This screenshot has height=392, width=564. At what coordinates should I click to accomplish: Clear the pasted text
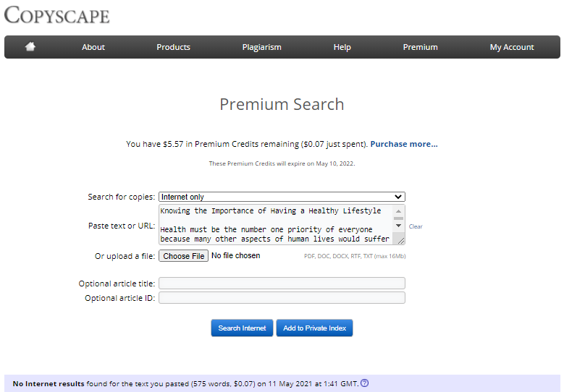pyautogui.click(x=416, y=226)
